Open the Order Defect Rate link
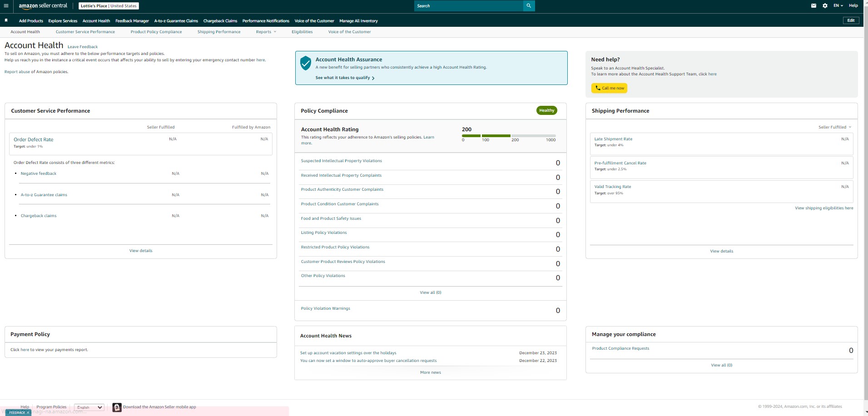Image resolution: width=868 pixels, height=416 pixels. [34, 139]
